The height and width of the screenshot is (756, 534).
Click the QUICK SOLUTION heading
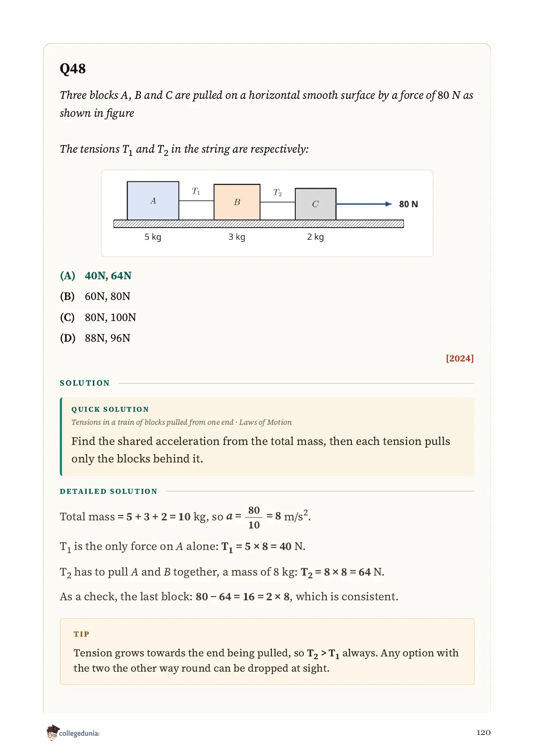pos(110,409)
